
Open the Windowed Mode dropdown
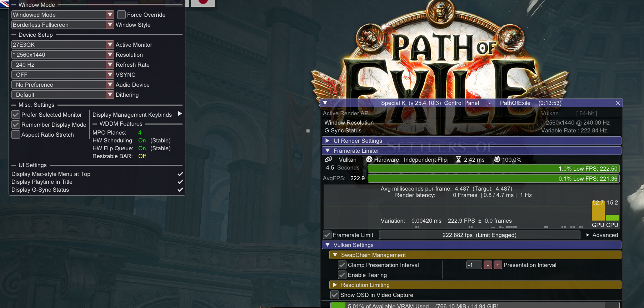click(x=63, y=15)
